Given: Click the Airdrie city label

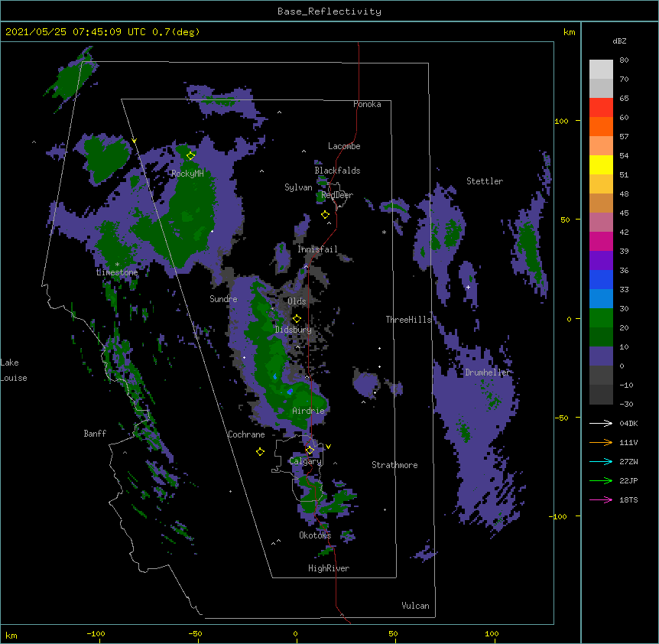Looking at the screenshot, I should (x=308, y=411).
